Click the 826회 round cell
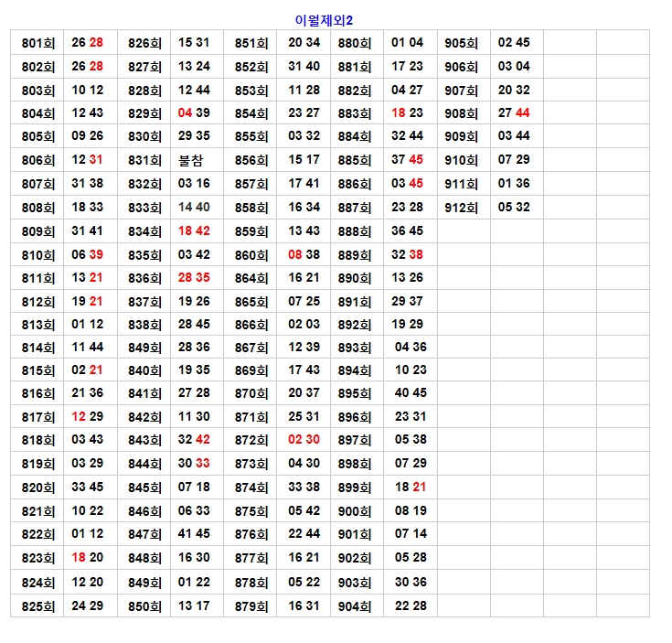Viewport: 672px width, 643px height. click(144, 43)
